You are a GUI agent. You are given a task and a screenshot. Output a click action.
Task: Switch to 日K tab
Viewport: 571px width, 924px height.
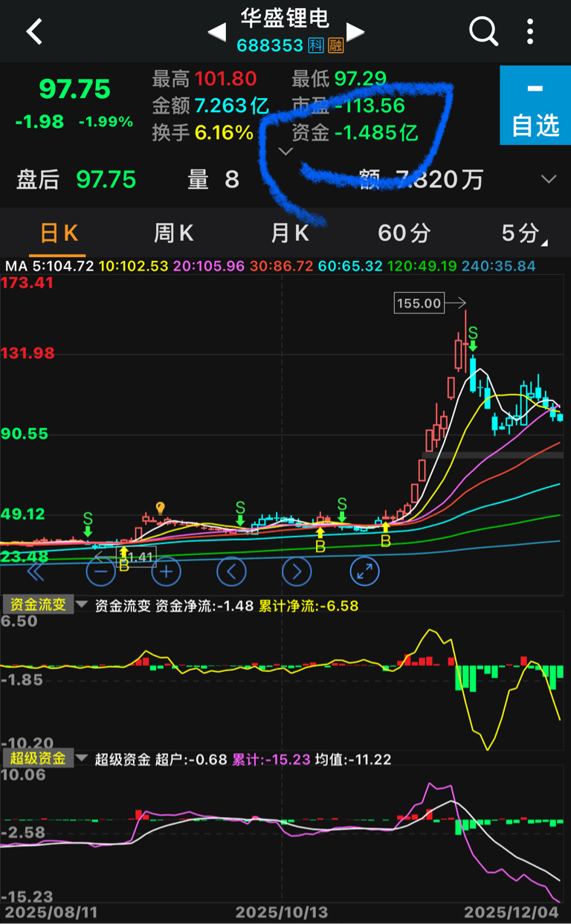(x=59, y=233)
